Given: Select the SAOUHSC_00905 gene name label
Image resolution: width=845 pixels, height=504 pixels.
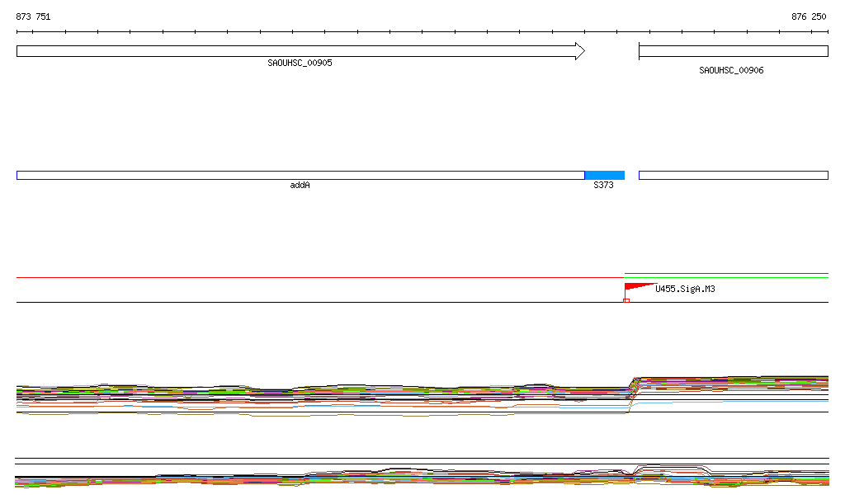Looking at the screenshot, I should 300,64.
